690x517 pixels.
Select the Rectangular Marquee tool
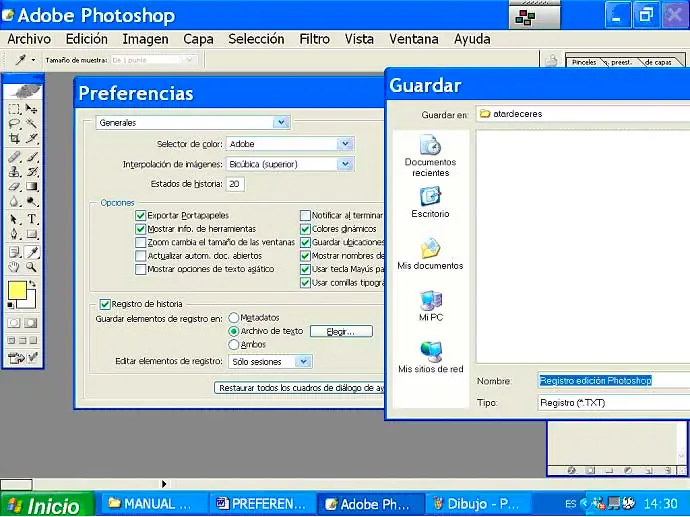(14, 109)
